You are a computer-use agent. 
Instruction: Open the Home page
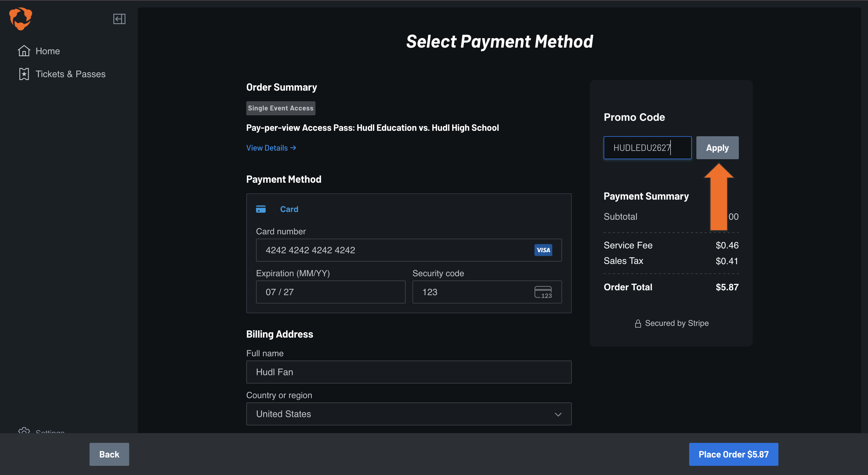[x=39, y=51]
